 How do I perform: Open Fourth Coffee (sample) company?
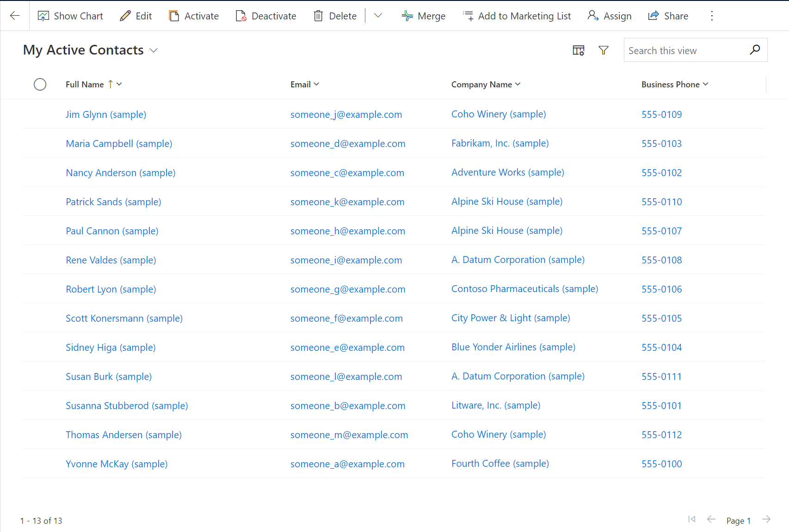pos(500,463)
